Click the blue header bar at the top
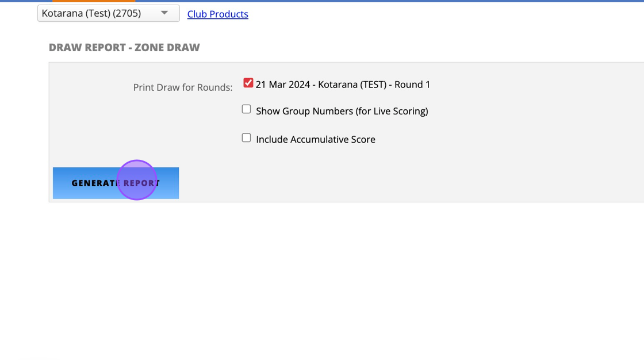This screenshot has height=360, width=644. [402, 1]
